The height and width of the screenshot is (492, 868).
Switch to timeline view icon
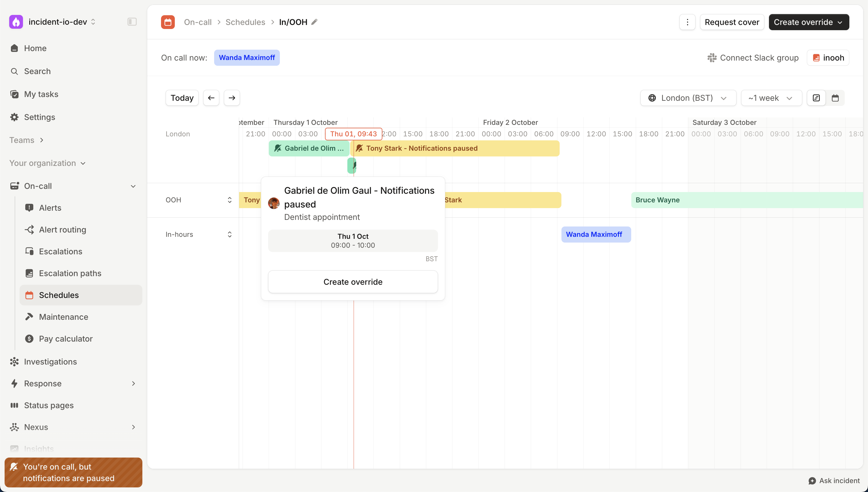(x=816, y=98)
